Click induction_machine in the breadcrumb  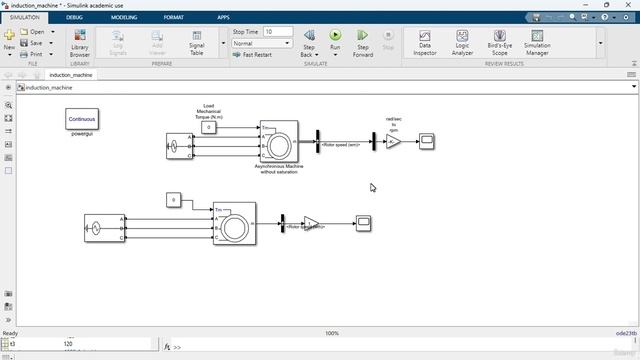49,87
